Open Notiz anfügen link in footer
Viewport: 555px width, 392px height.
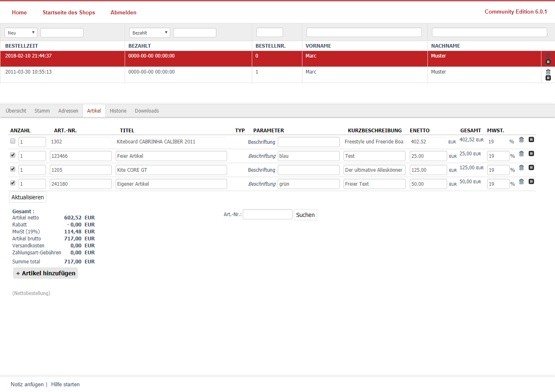tap(27, 385)
